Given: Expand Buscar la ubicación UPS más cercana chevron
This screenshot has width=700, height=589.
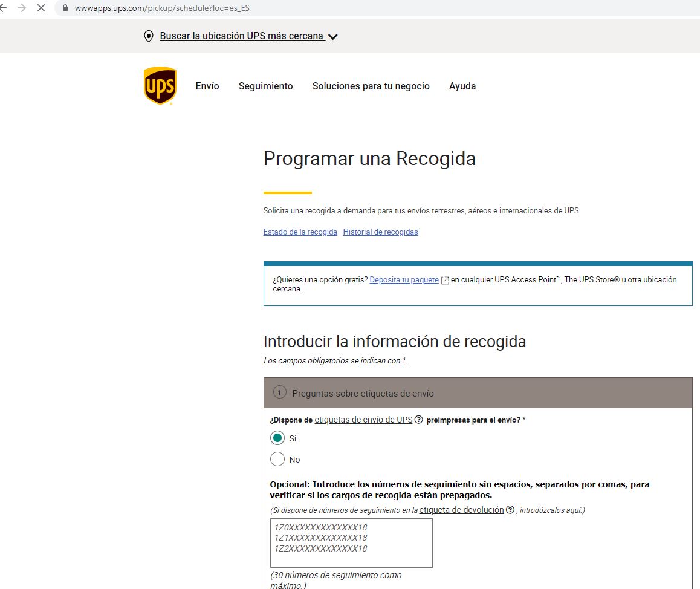Looking at the screenshot, I should coord(332,37).
